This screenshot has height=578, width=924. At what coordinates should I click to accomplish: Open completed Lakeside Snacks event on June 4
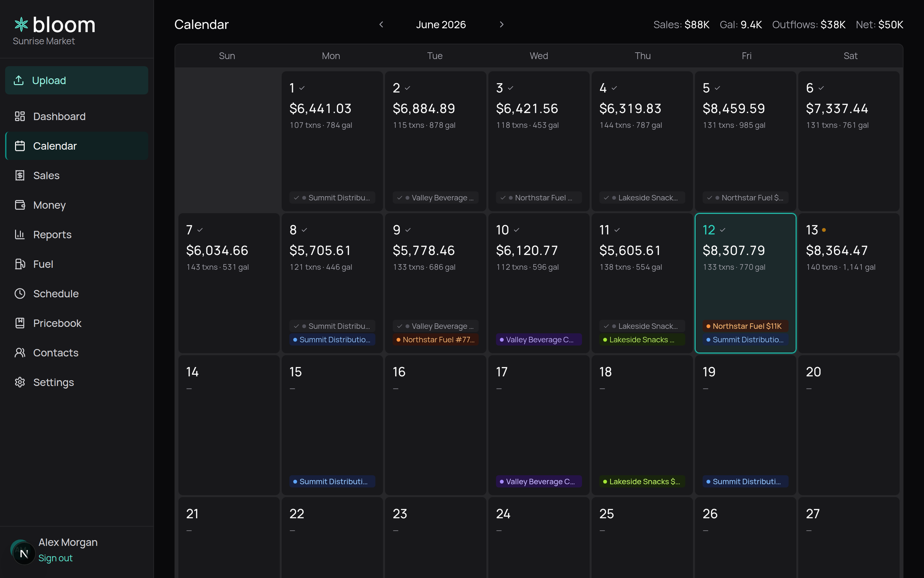pyautogui.click(x=642, y=197)
